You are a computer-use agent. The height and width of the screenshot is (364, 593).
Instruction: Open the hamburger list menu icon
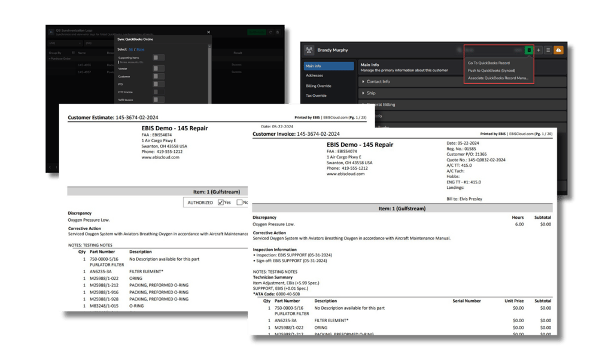click(548, 50)
